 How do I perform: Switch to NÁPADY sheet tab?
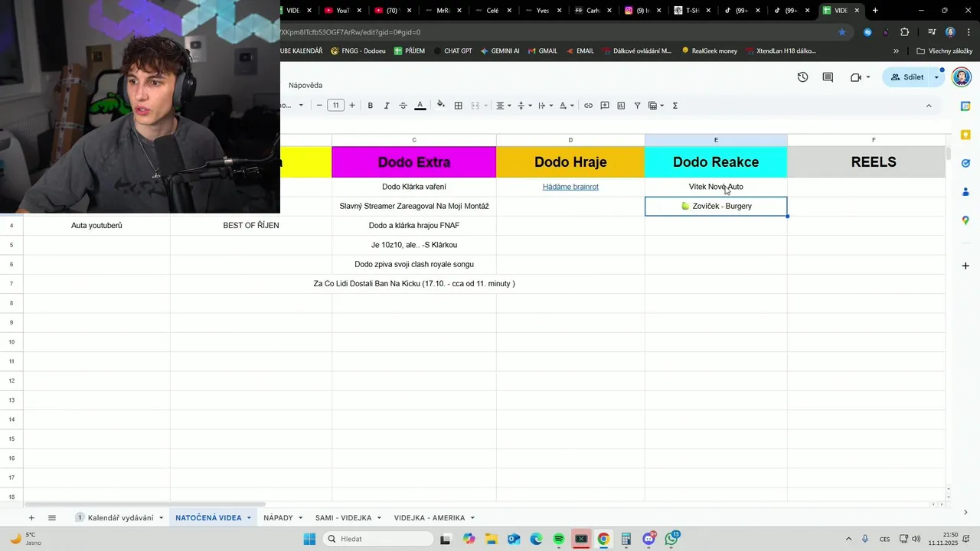pyautogui.click(x=278, y=518)
